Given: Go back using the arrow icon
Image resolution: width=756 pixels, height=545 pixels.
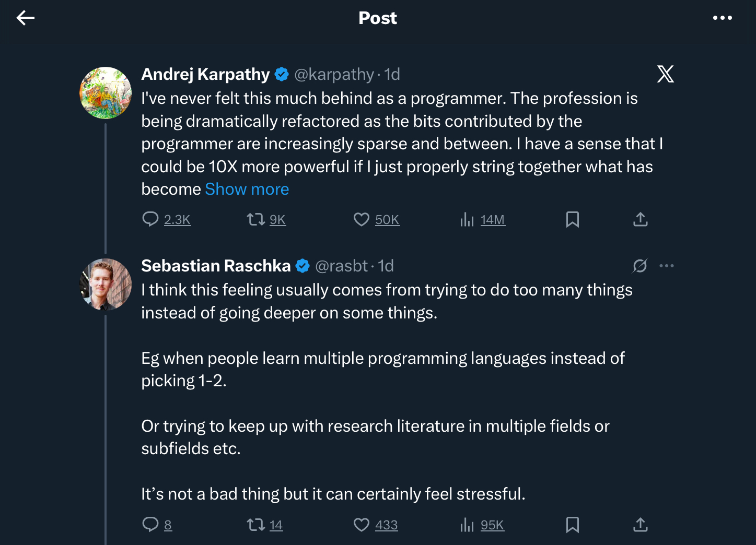Looking at the screenshot, I should pyautogui.click(x=25, y=18).
